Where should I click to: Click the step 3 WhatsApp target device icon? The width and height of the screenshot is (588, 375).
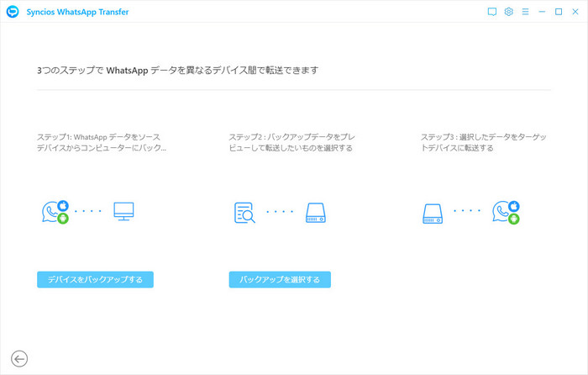506,213
